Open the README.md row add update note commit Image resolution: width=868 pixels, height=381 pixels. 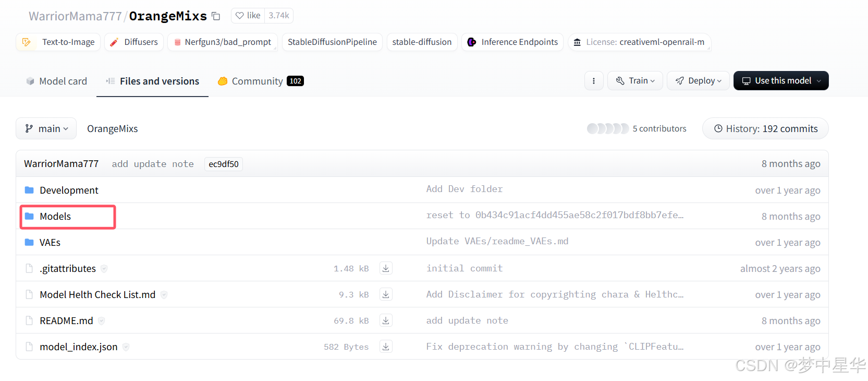(x=467, y=320)
